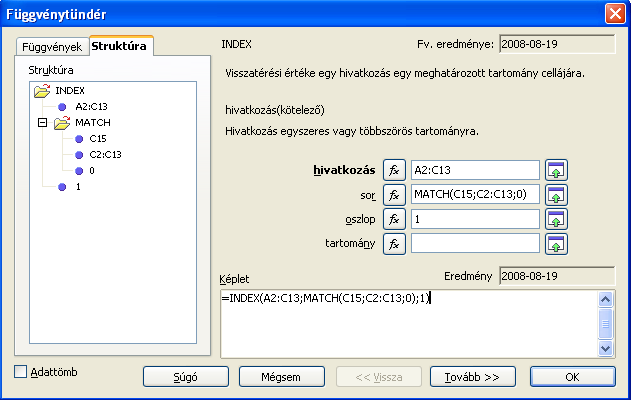Shrink dialog to select hivatkozás range
This screenshot has height=400, width=631.
click(x=556, y=170)
